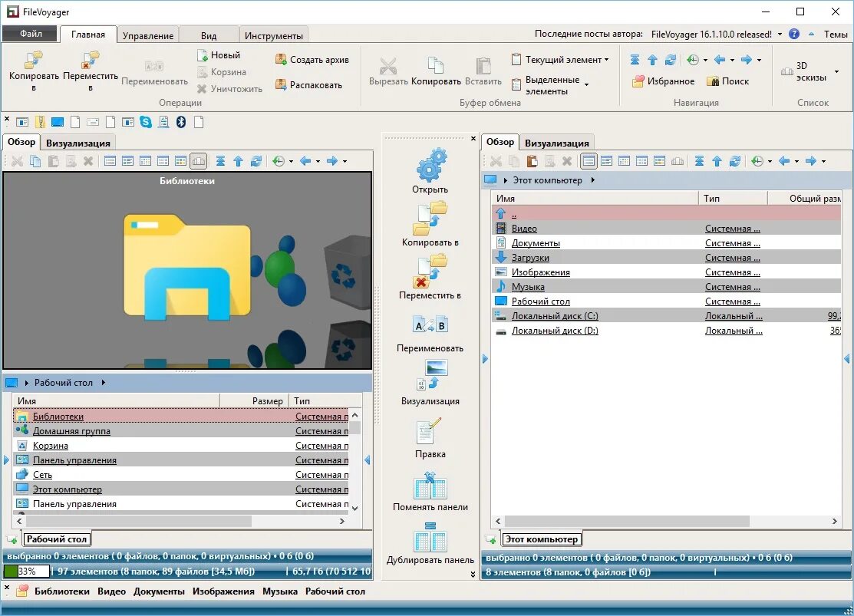Select Локальный диск (D:) in the right panel
Viewport: 854px width, 616px height.
666,331
